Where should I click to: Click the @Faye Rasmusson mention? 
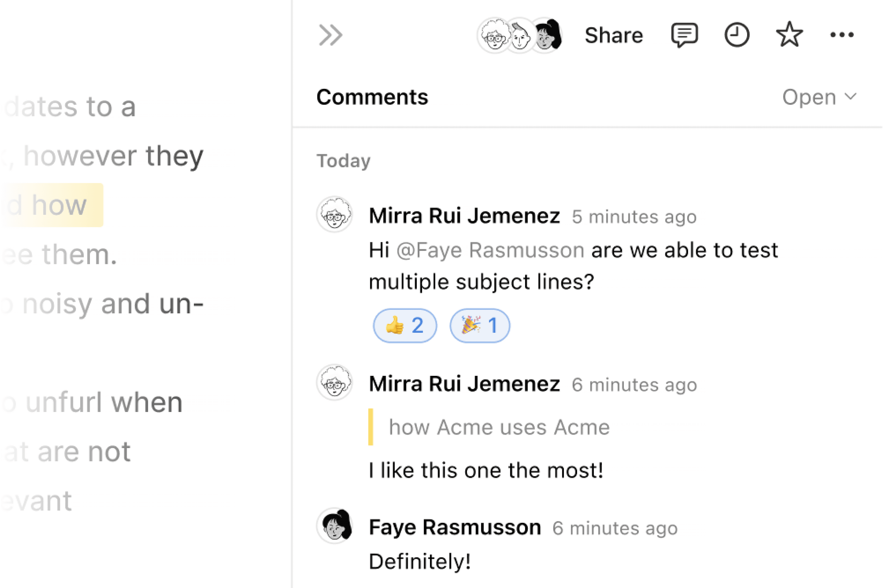490,250
